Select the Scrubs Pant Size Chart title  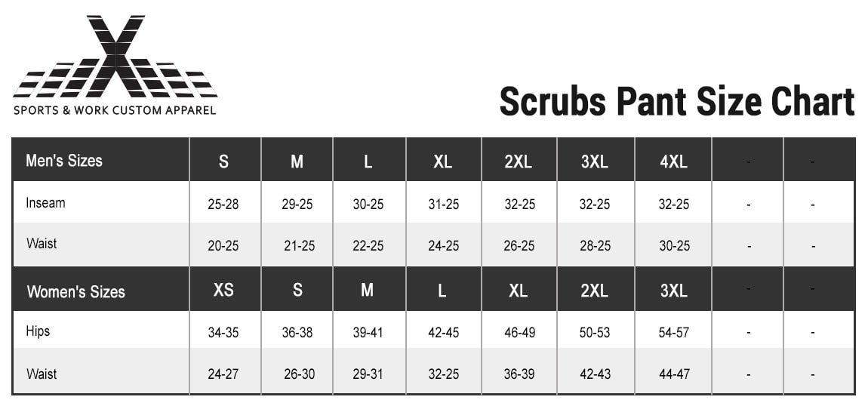(677, 101)
